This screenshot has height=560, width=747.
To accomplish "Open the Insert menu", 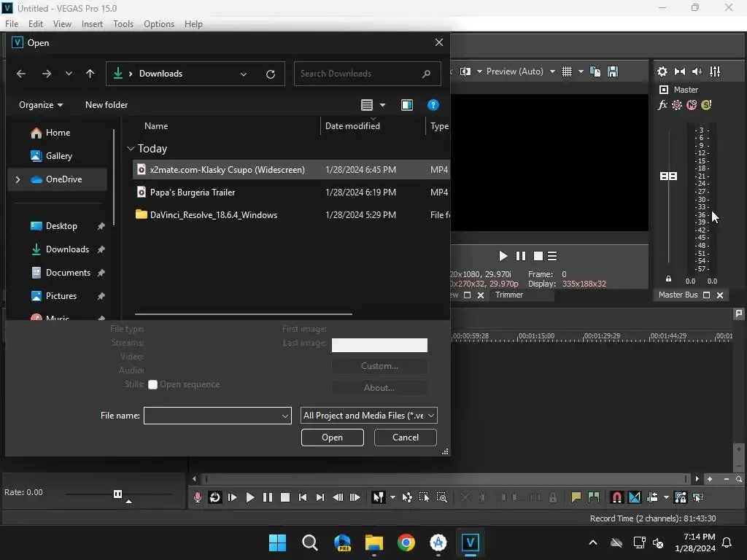I will [x=92, y=24].
